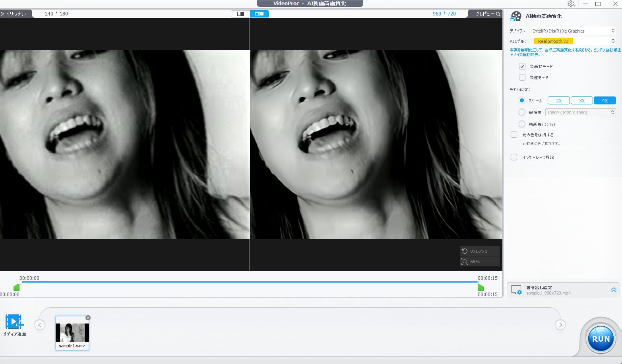This screenshot has width=622, height=364.
Task: Click the media add icon
Action: [15, 322]
